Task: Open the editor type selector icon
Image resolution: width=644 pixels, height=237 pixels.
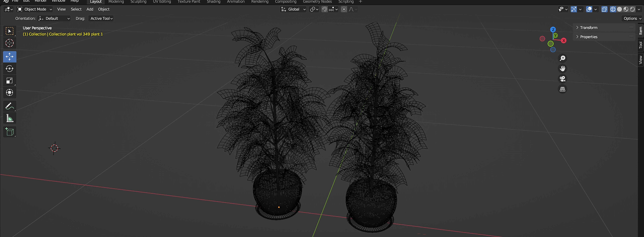Action: [x=9, y=9]
